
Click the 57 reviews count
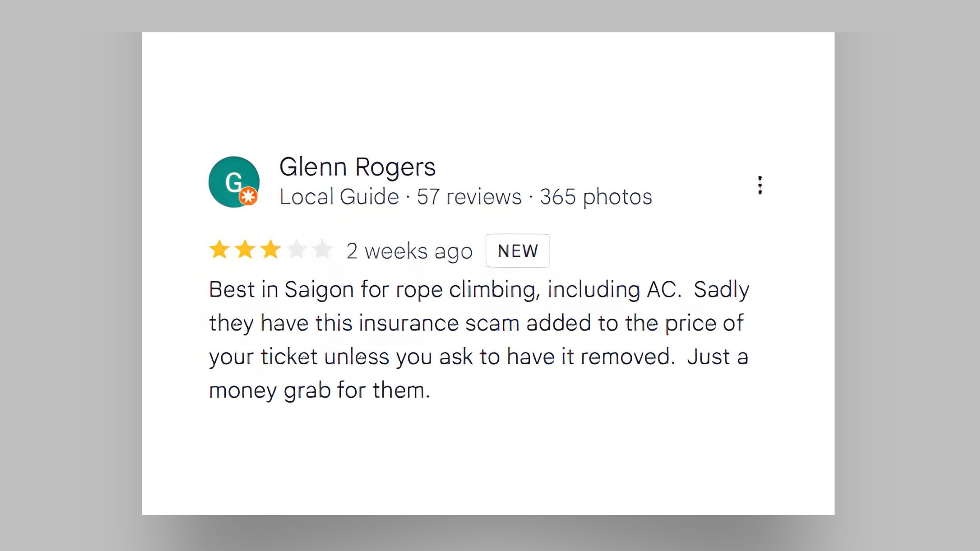tap(469, 197)
